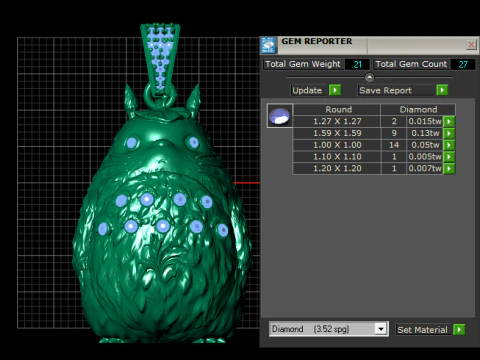Click the Total Gem Weight value .21

[357, 64]
